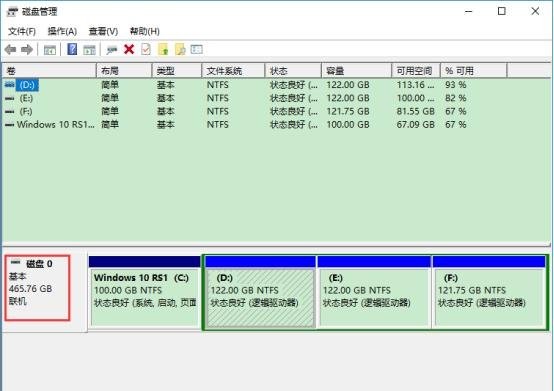
Task: Sort by the 容量 column header
Action: pyautogui.click(x=356, y=71)
